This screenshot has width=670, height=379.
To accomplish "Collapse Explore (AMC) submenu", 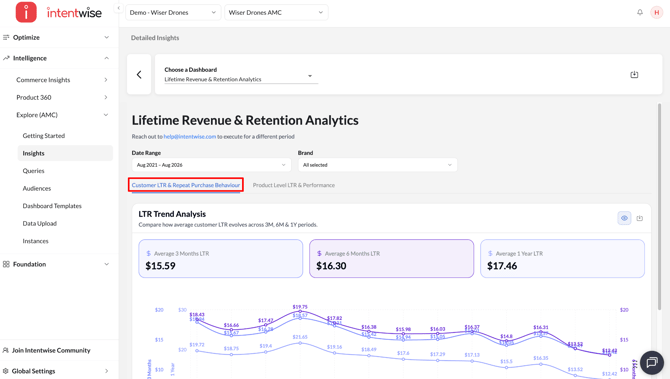I will 106,115.
